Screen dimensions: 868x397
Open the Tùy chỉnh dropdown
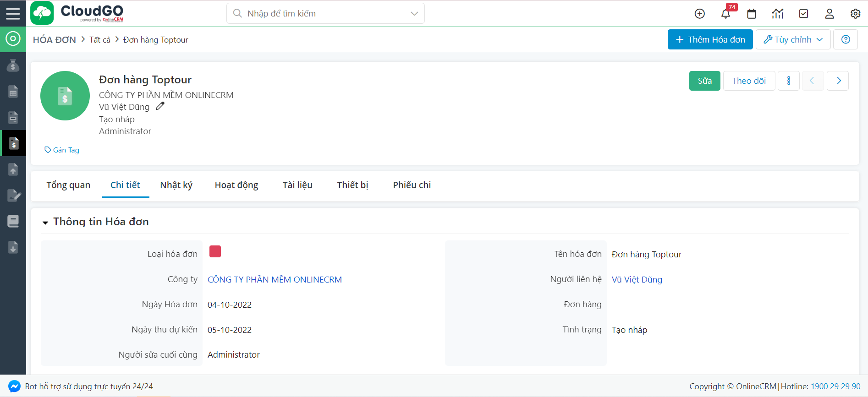tap(793, 39)
